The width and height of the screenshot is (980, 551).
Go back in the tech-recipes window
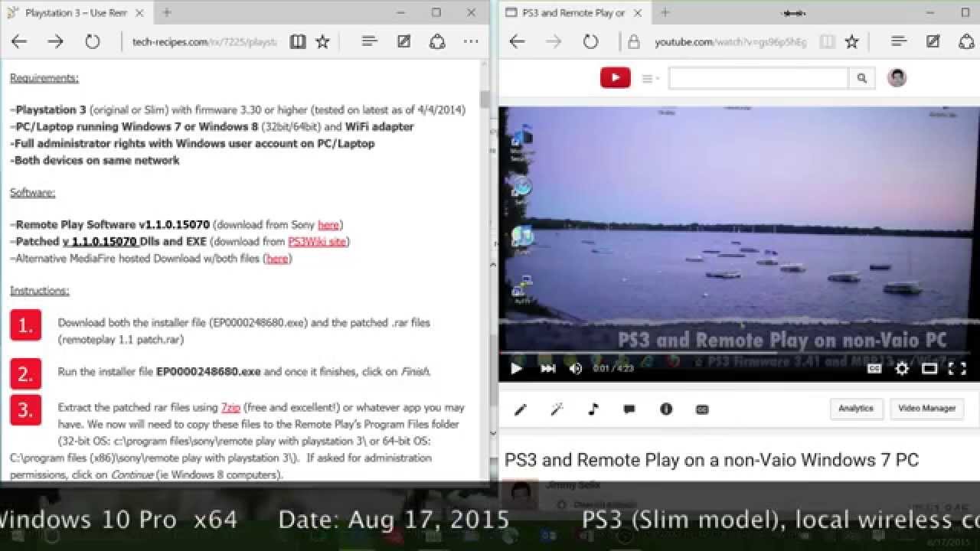tap(19, 41)
